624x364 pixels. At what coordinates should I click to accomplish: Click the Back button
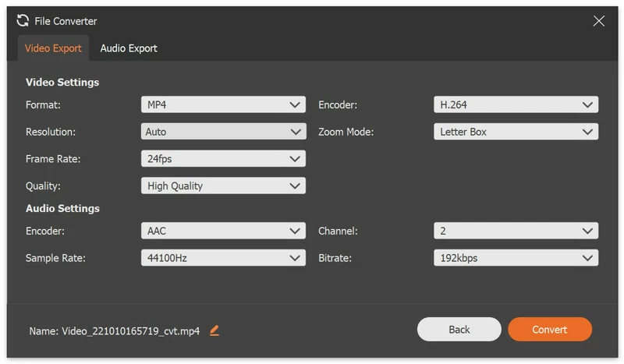pyautogui.click(x=459, y=330)
